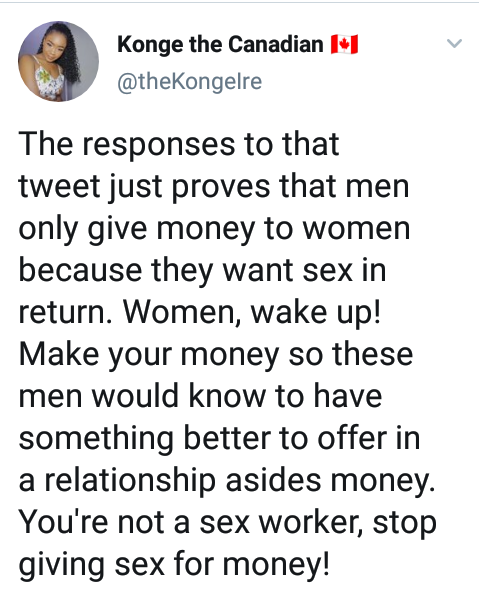This screenshot has height=590, width=479.
Task: Click the line 'a relationship asides money.'
Action: click(x=227, y=481)
